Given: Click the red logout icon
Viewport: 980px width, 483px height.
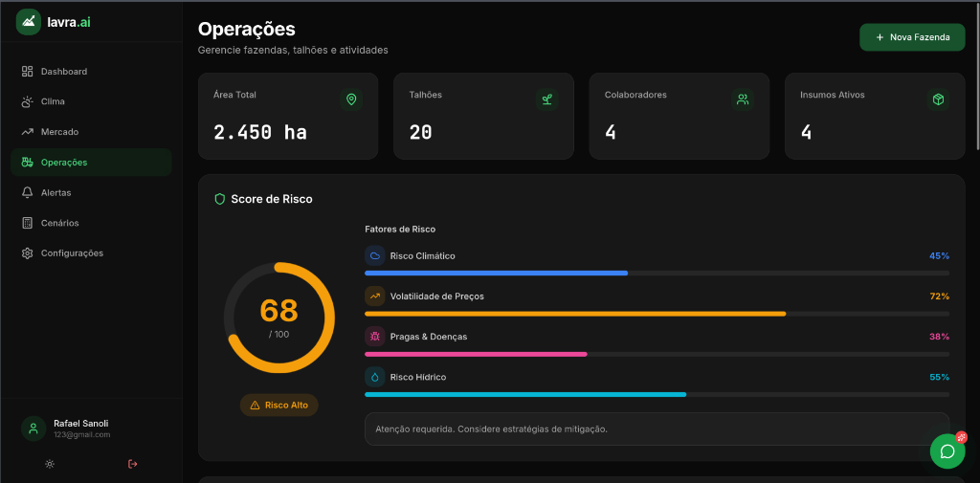Looking at the screenshot, I should pyautogui.click(x=132, y=464).
